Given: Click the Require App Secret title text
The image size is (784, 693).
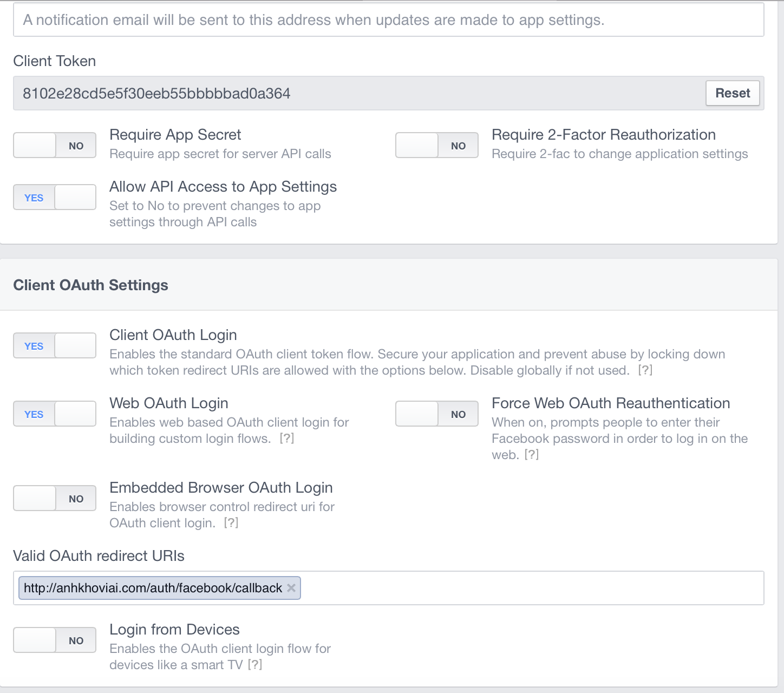Looking at the screenshot, I should (x=175, y=135).
